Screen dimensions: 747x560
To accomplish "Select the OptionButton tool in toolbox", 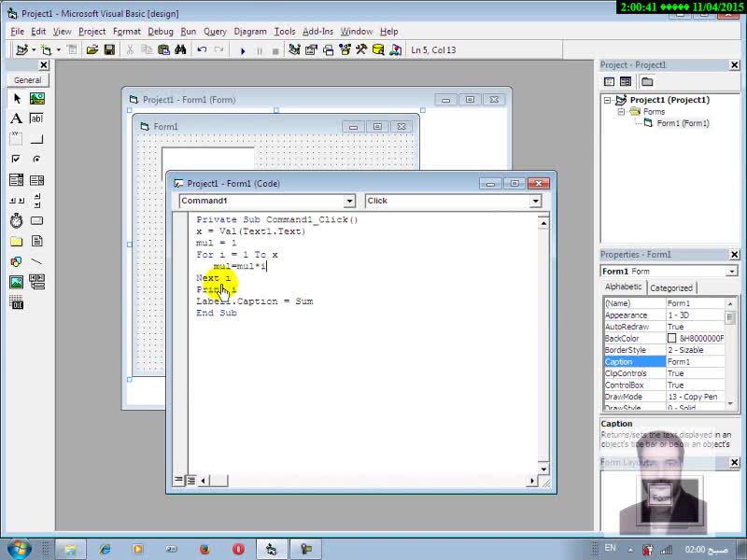I will [x=36, y=159].
